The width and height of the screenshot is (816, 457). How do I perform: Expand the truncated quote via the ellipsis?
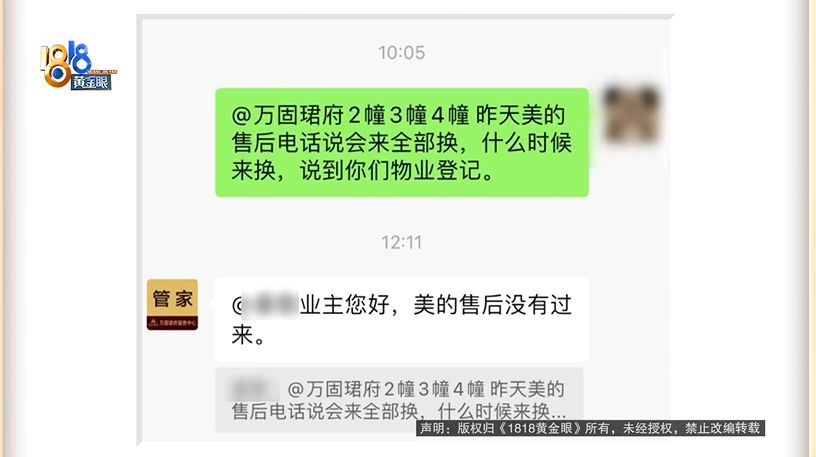pos(559,414)
